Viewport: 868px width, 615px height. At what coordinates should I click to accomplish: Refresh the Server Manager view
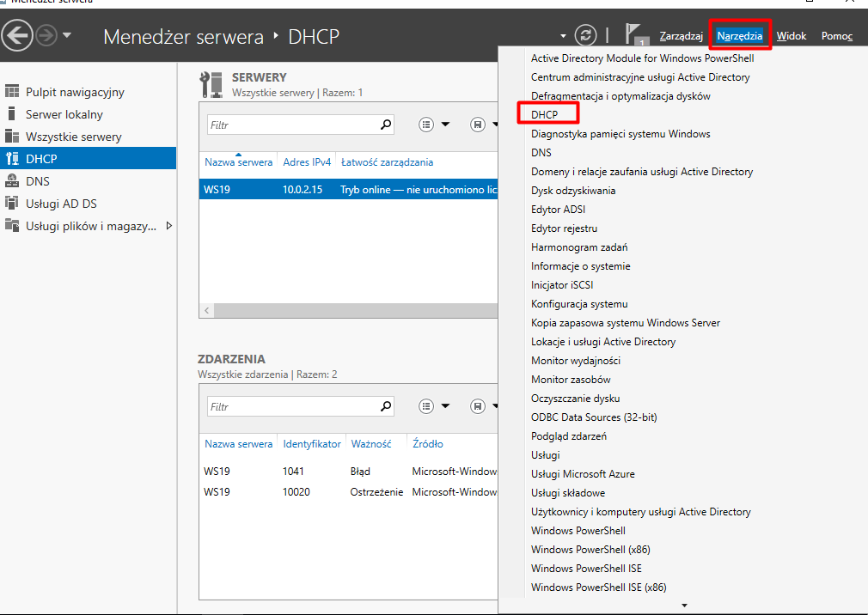pyautogui.click(x=586, y=35)
